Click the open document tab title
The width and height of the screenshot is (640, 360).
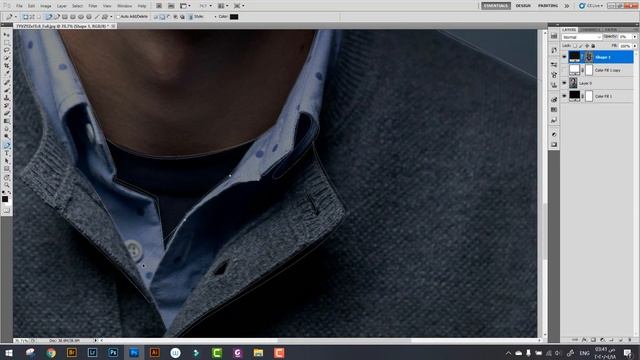click(62, 26)
